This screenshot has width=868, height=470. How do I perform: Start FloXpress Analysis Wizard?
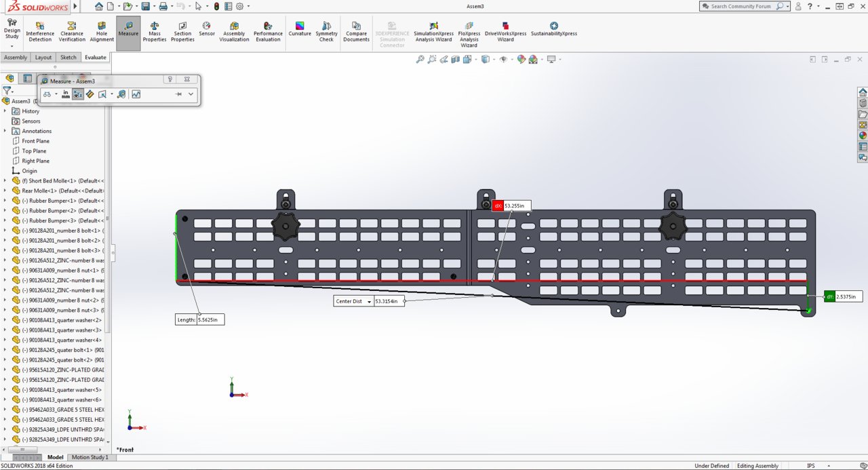click(x=469, y=35)
